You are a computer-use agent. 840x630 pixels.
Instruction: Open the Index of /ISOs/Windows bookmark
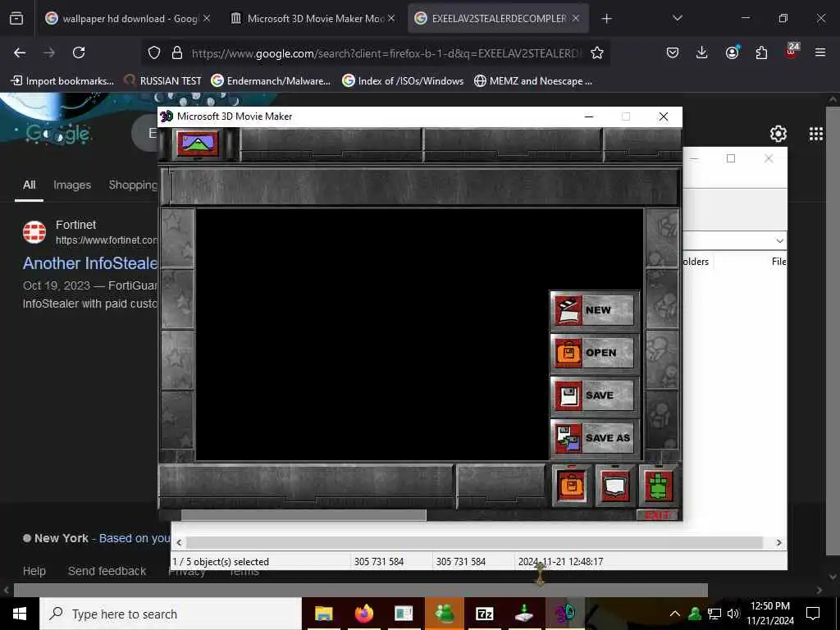403,81
